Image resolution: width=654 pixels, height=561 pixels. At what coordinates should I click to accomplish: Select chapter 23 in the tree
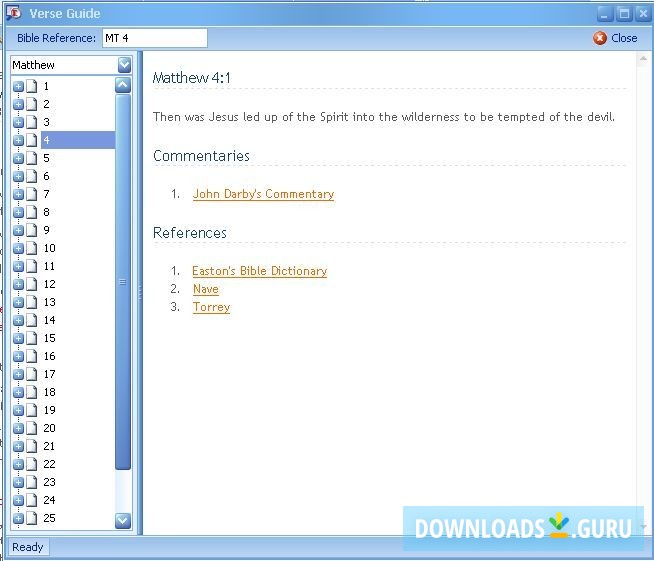49,482
